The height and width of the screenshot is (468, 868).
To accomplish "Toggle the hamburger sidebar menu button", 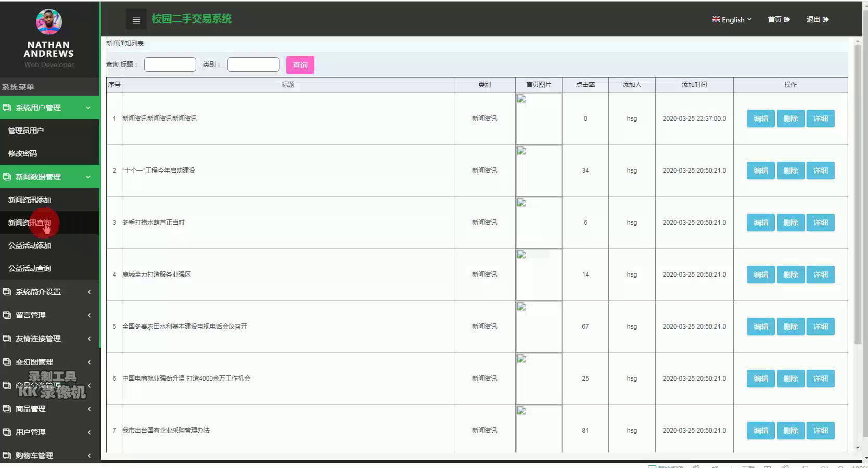I will tap(136, 20).
